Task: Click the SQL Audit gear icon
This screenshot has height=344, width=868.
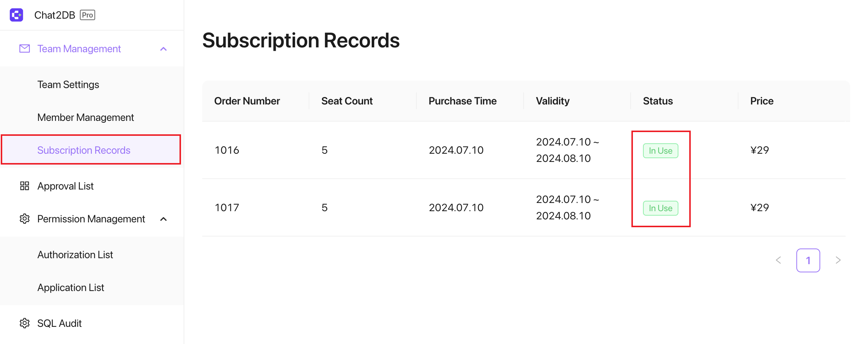Action: coord(25,323)
